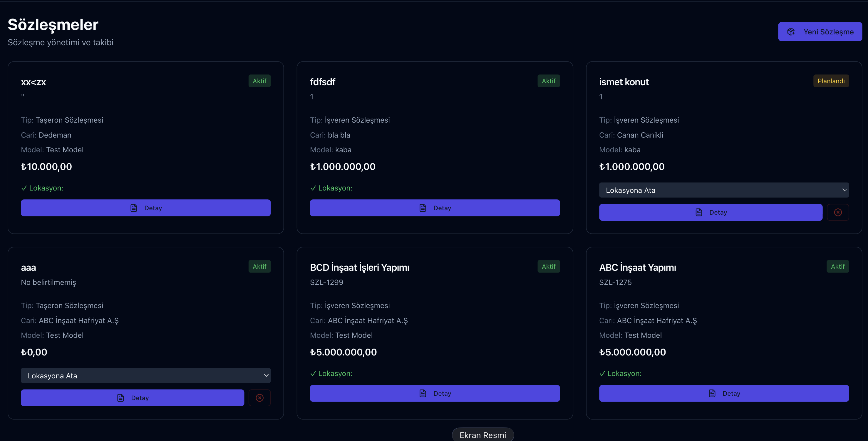Click the package icon in Yeni Sözleşme button
The height and width of the screenshot is (441, 868).
coord(791,32)
